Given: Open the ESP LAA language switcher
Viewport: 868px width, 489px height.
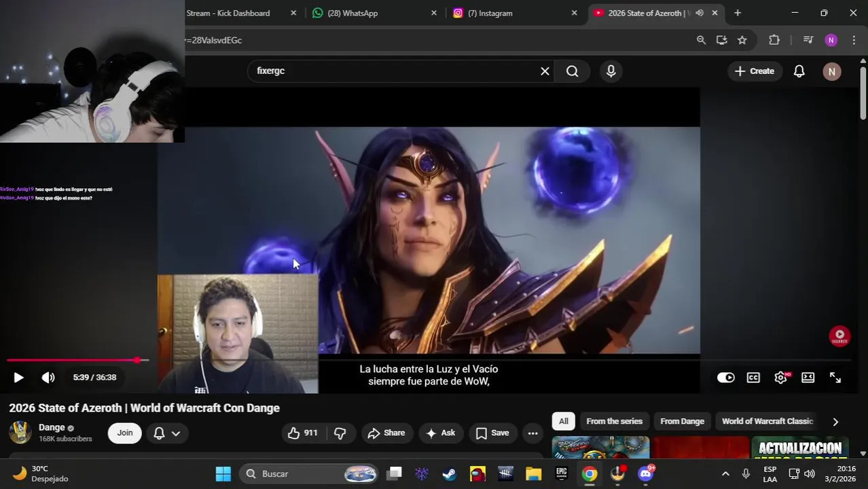Looking at the screenshot, I should tap(770, 474).
